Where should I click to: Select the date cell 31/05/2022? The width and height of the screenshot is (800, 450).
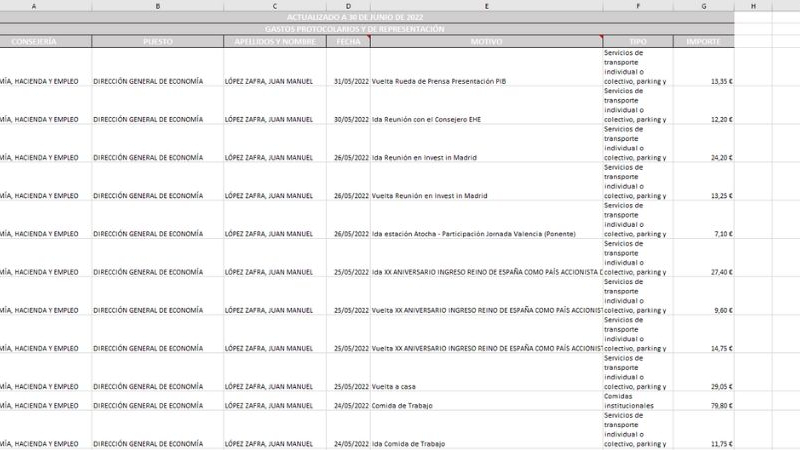348,67
